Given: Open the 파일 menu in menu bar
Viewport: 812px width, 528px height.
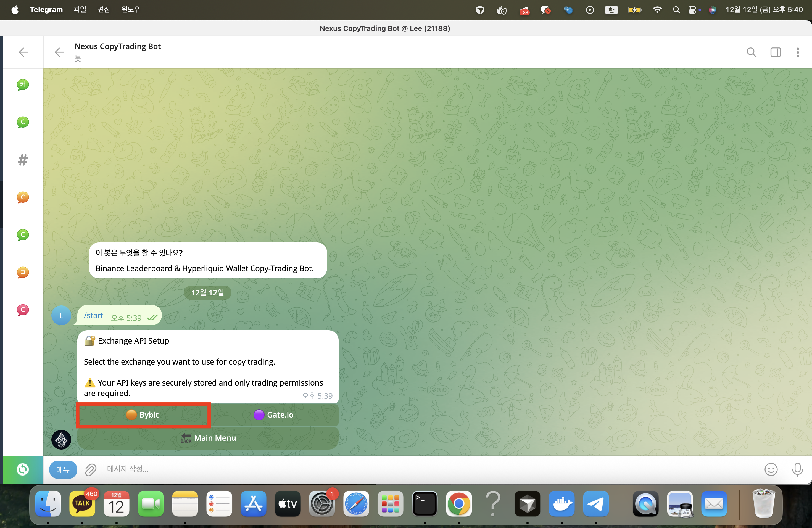Looking at the screenshot, I should click(x=80, y=10).
